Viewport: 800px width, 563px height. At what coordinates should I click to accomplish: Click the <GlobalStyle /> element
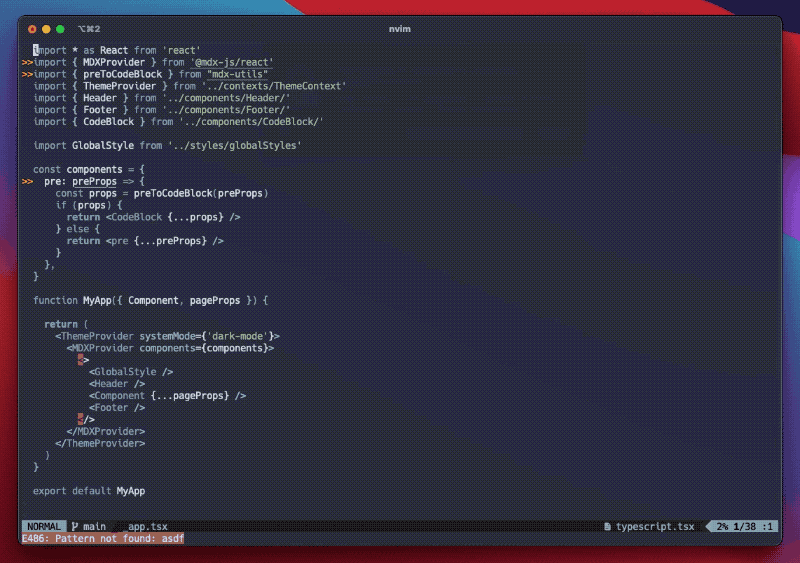[131, 372]
